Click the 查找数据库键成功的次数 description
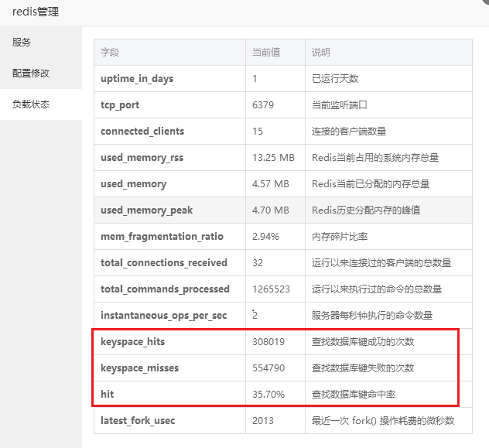The height and width of the screenshot is (448, 489). pos(363,342)
